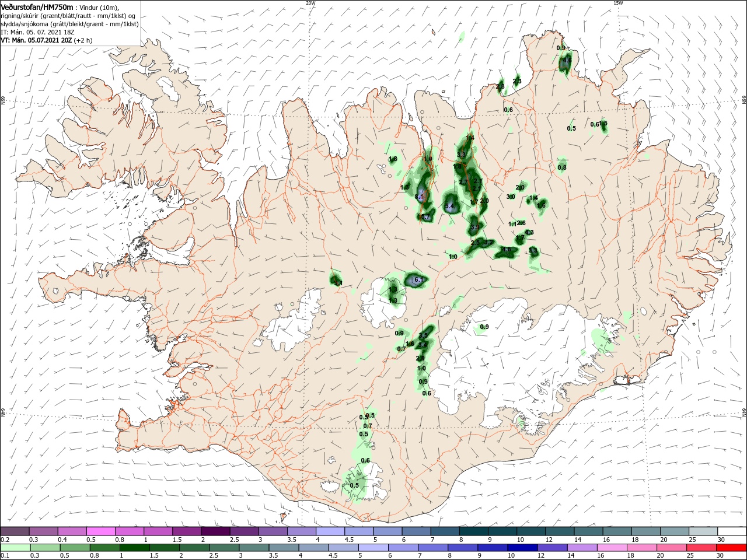Image resolution: width=747 pixels, height=560 pixels.
Task: Click the IT: Mán. 05. 07. 2021 18Z line
Action: point(39,32)
